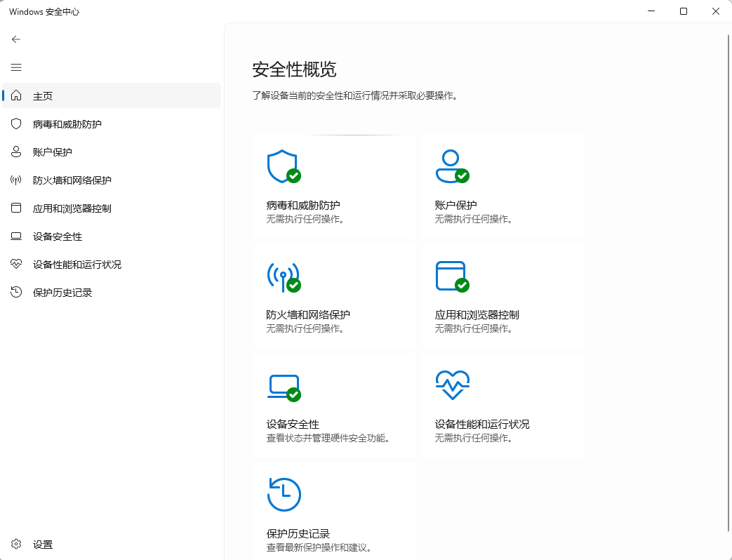The image size is (732, 560).
Task: Select 账户保护 in the sidebar
Action: 112,152
